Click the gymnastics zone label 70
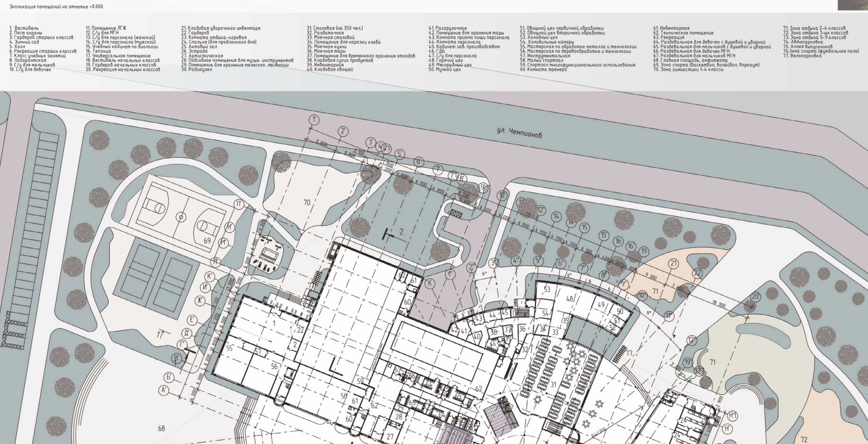868x444 pixels. (307, 203)
